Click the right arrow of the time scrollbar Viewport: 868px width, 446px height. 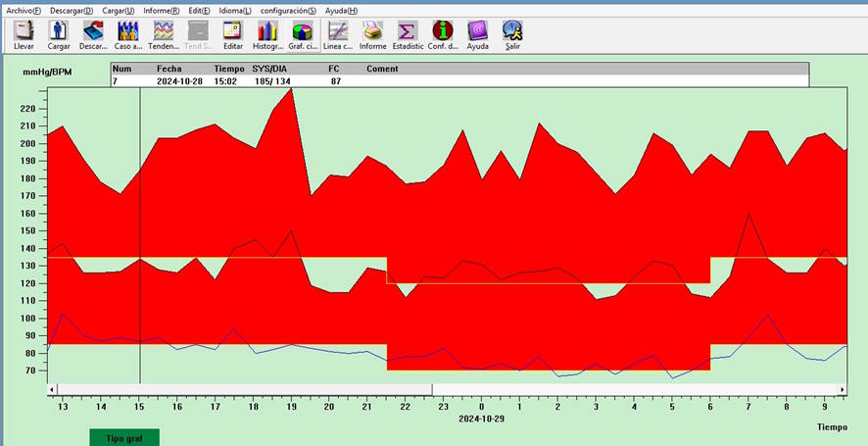[841, 389]
